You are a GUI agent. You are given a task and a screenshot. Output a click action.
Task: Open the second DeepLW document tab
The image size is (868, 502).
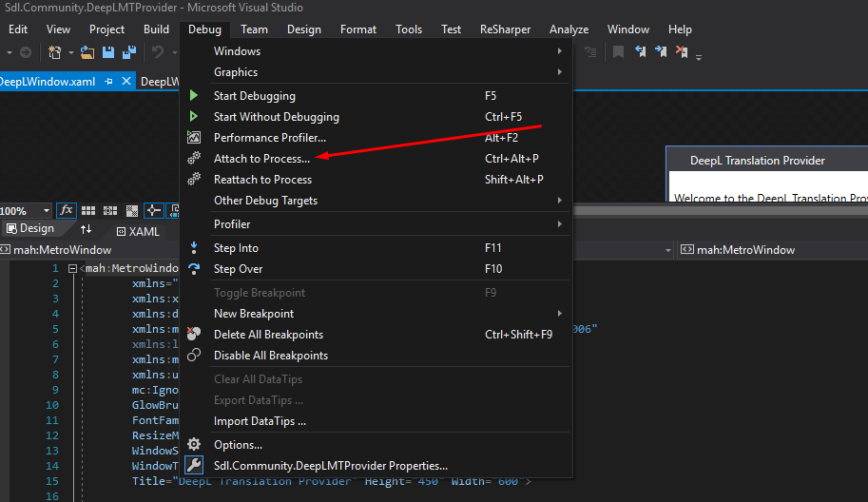click(x=160, y=82)
